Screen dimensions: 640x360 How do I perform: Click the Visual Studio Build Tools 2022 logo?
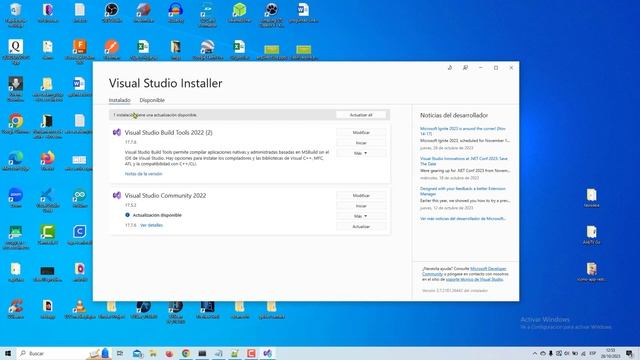pyautogui.click(x=117, y=132)
